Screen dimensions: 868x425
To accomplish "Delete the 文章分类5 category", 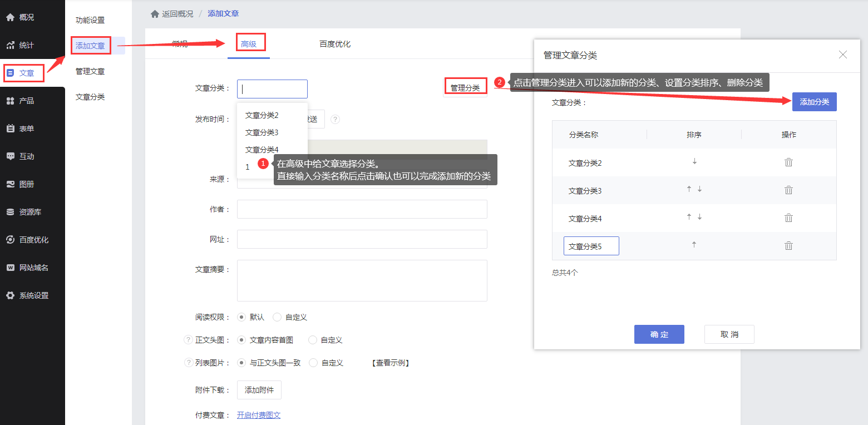I will [788, 246].
